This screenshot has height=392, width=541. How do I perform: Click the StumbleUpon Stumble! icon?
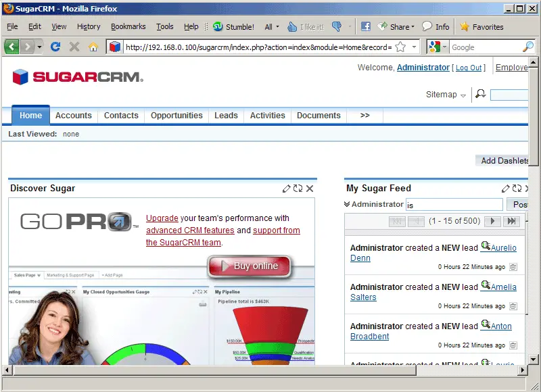coord(218,26)
